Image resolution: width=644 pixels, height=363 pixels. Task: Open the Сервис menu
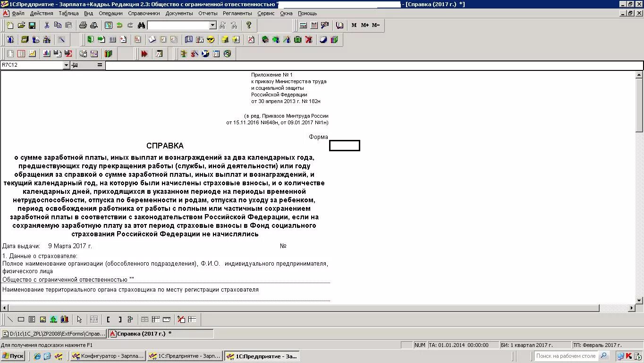266,13
